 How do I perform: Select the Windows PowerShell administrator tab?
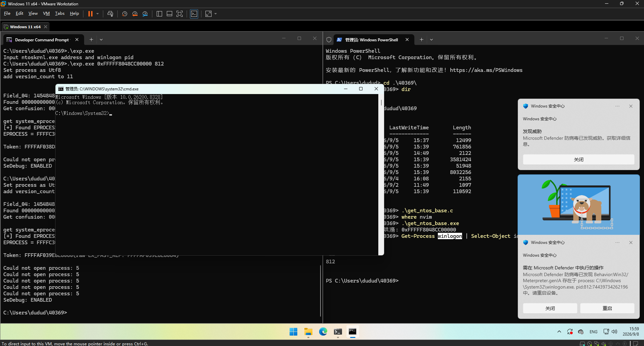(372, 40)
